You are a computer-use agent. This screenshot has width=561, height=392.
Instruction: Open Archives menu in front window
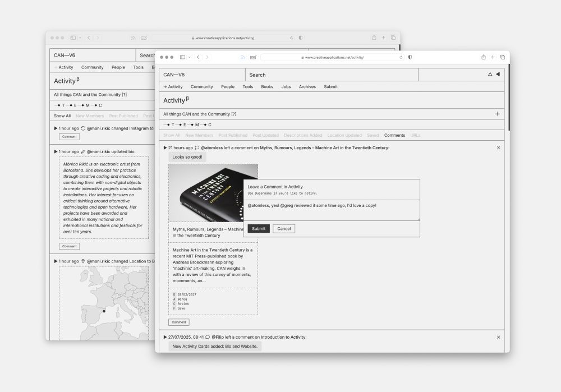[307, 87]
